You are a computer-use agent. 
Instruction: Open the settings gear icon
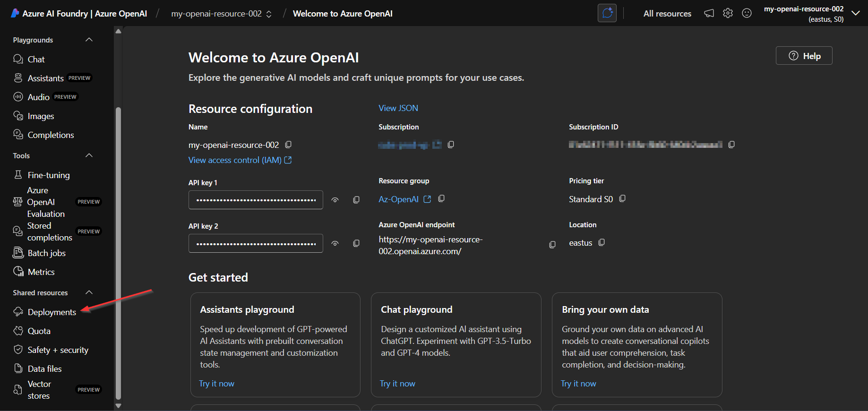(728, 13)
